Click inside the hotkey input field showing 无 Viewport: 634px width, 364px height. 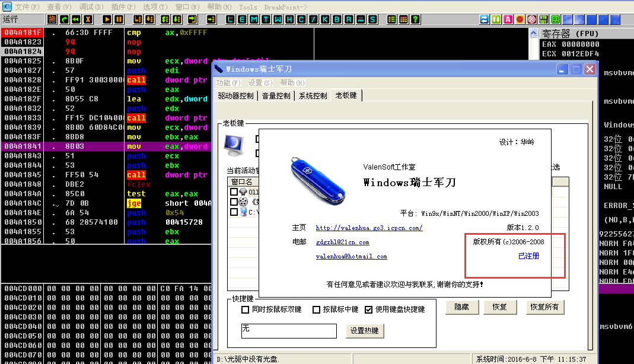pyautogui.click(x=289, y=330)
